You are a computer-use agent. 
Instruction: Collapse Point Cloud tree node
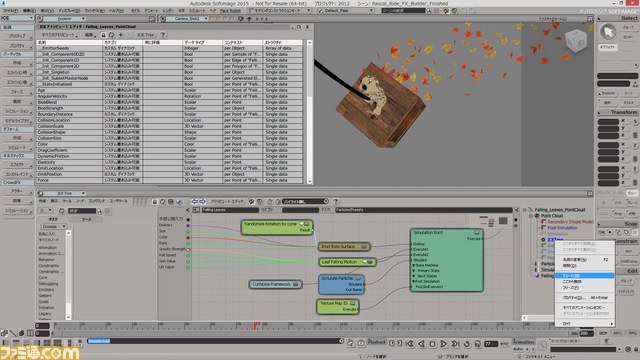click(x=531, y=216)
